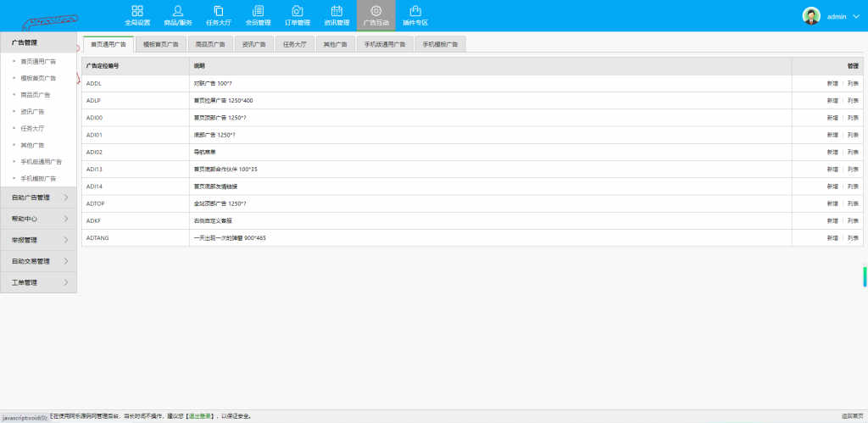Image resolution: width=868 pixels, height=423 pixels.
Task: Choose 手机模板广告 in the left sidebar
Action: pyautogui.click(x=38, y=178)
